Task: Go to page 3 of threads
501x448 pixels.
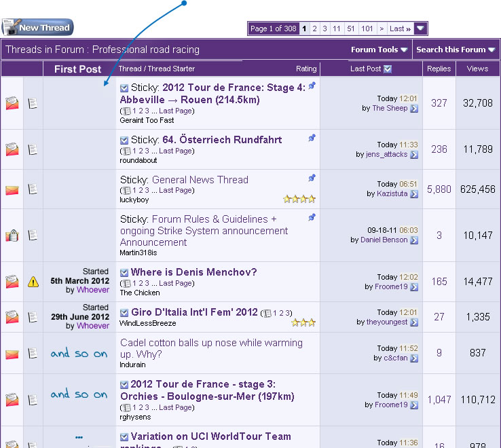Action: 324,29
